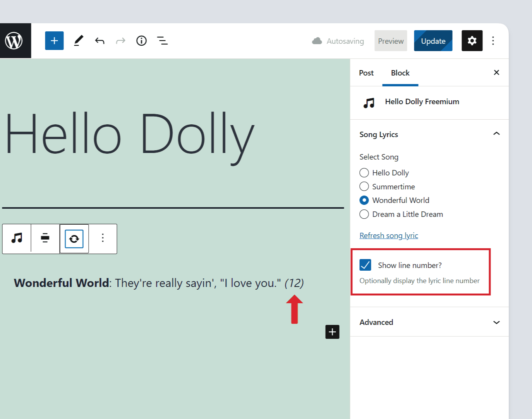Click the Optionally display the lyric line number text
The width and height of the screenshot is (532, 419).
click(x=419, y=281)
